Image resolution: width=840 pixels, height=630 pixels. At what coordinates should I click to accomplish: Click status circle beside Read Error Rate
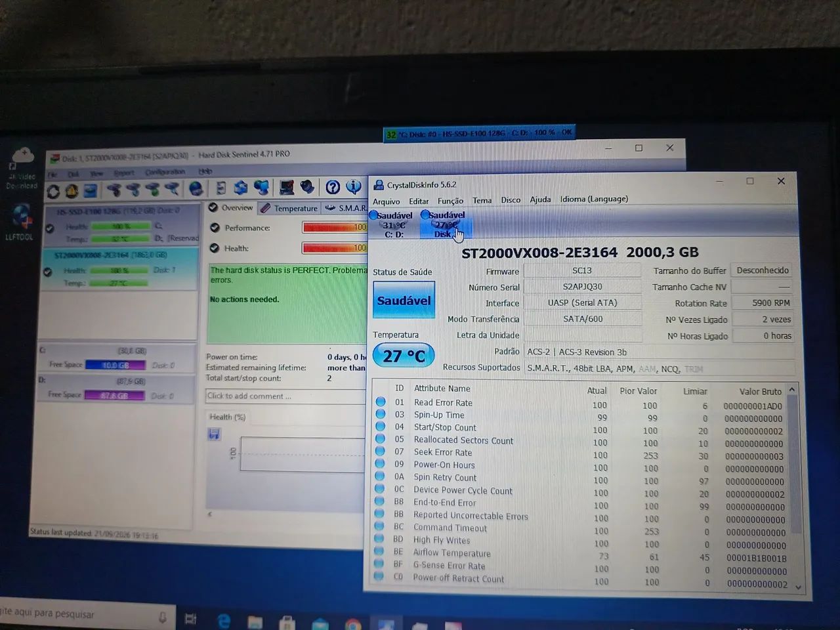pyautogui.click(x=380, y=402)
